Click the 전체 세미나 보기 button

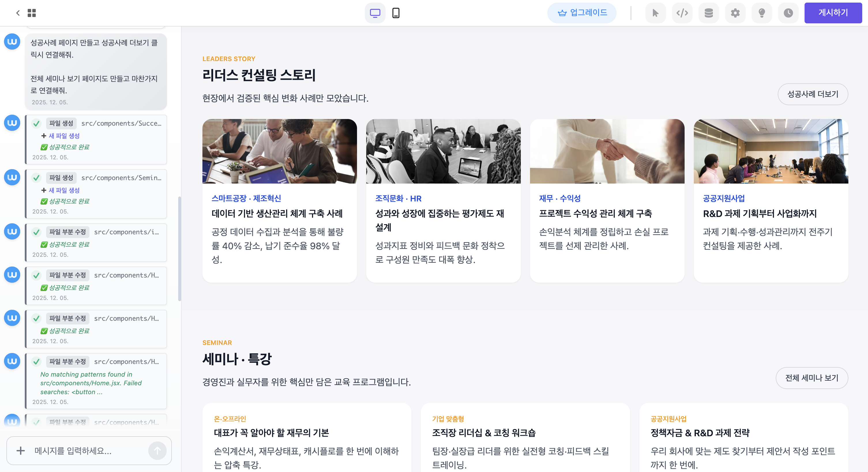pyautogui.click(x=811, y=378)
